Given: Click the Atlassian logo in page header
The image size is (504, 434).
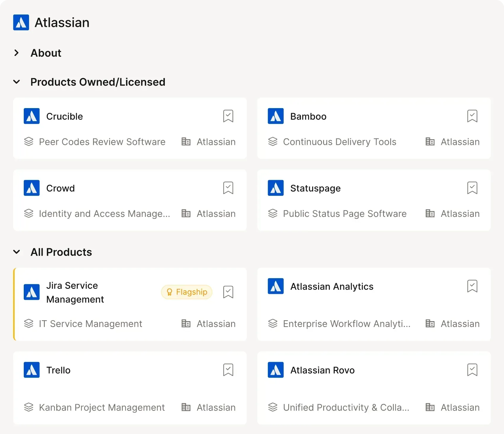Looking at the screenshot, I should click(21, 23).
